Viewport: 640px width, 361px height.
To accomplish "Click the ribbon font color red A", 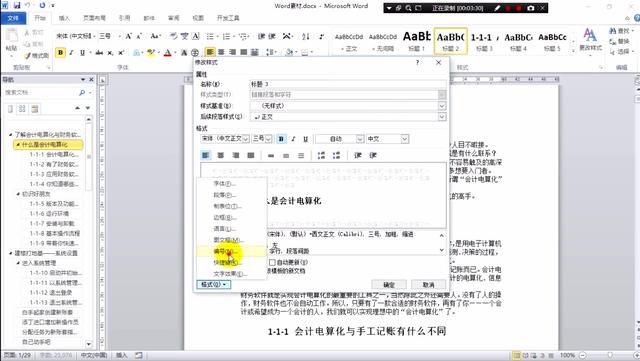I will click(167, 53).
